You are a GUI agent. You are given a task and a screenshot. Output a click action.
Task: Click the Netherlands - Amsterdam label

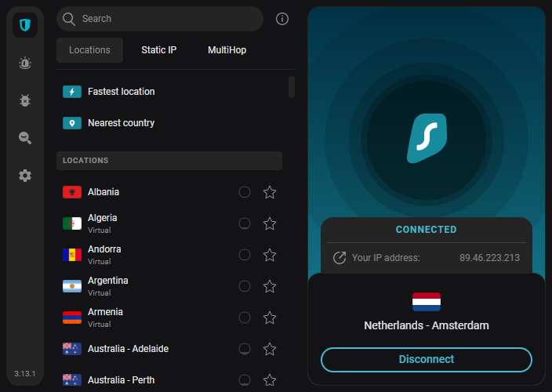coord(427,325)
